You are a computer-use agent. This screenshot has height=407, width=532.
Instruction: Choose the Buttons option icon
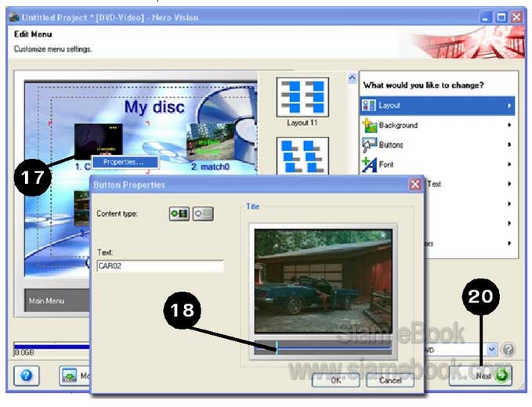pyautogui.click(x=369, y=145)
